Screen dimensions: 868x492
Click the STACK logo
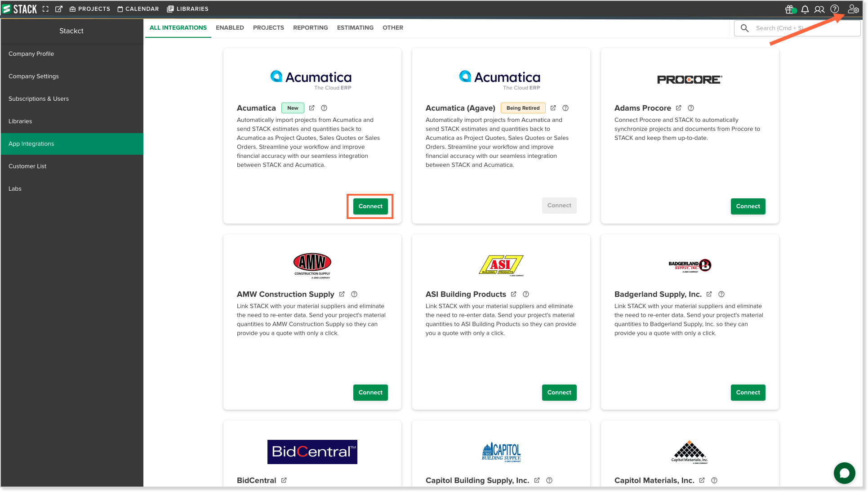tap(20, 9)
